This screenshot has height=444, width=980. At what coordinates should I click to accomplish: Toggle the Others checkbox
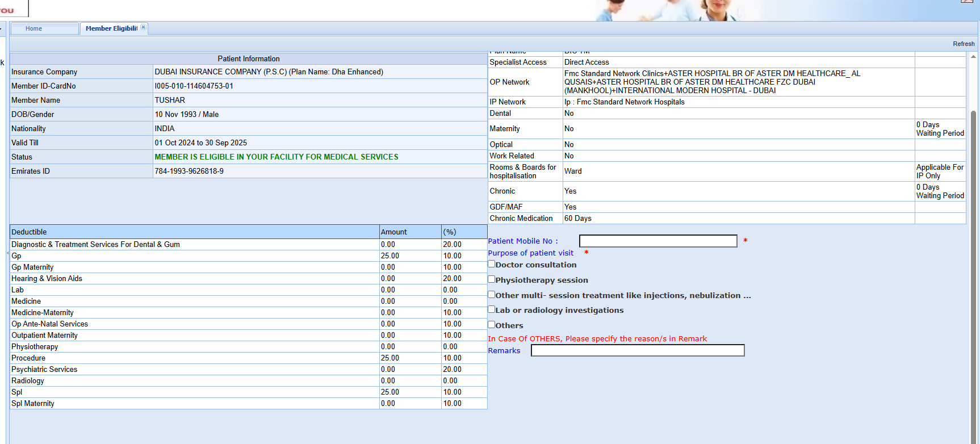coord(492,325)
